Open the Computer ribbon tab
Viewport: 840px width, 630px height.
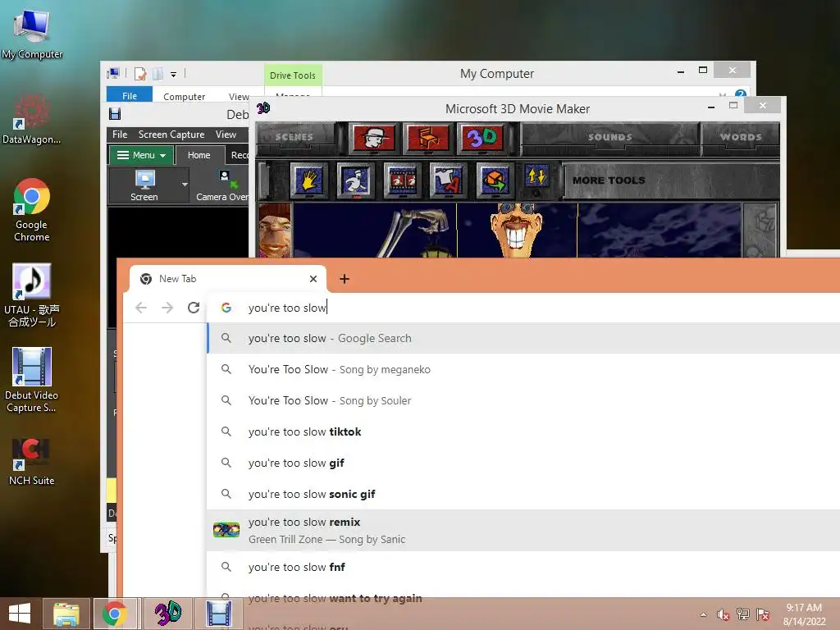pos(184,97)
